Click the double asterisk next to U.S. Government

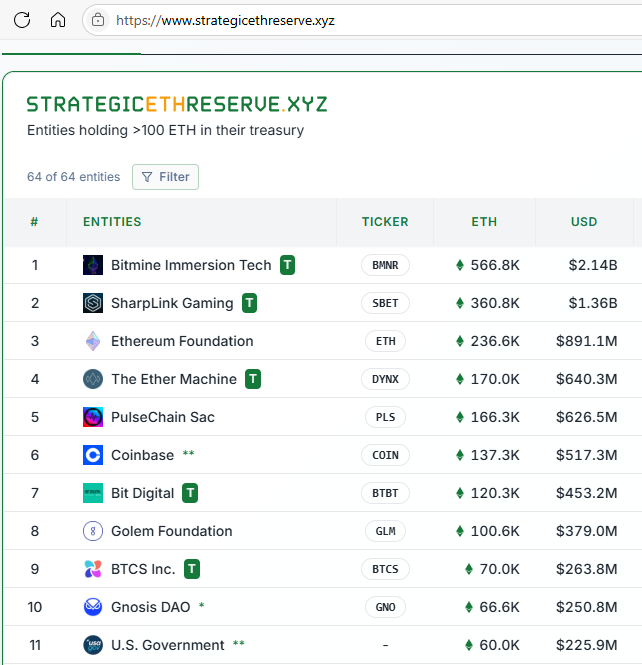pyautogui.click(x=239, y=643)
